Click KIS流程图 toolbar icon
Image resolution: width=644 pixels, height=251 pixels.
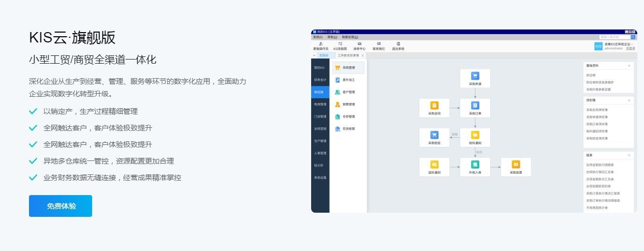(340, 44)
